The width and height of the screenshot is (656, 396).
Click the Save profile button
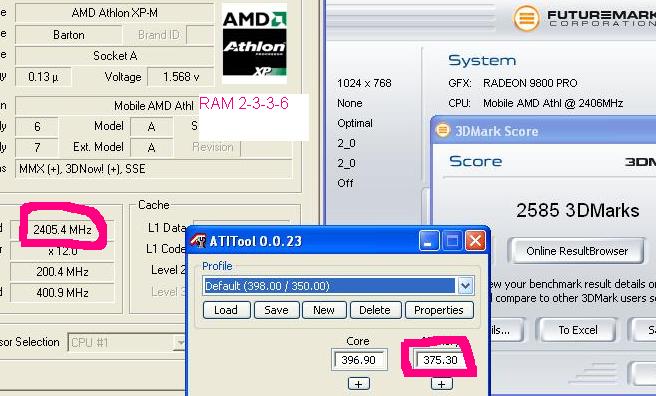click(x=277, y=310)
